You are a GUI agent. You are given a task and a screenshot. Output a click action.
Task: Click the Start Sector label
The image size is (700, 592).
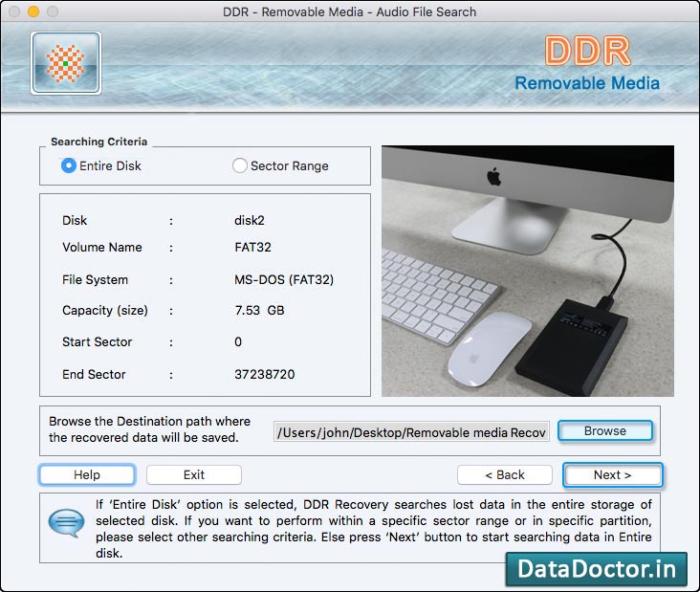click(x=98, y=342)
